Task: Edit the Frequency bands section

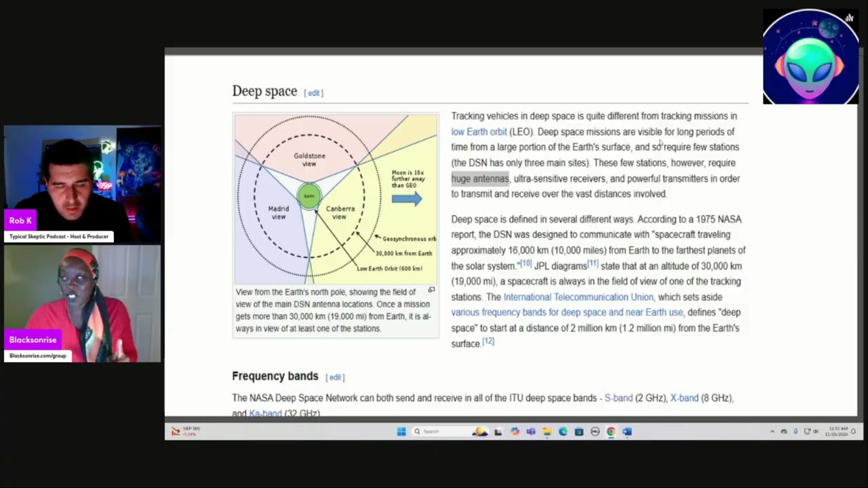Action: pyautogui.click(x=335, y=378)
